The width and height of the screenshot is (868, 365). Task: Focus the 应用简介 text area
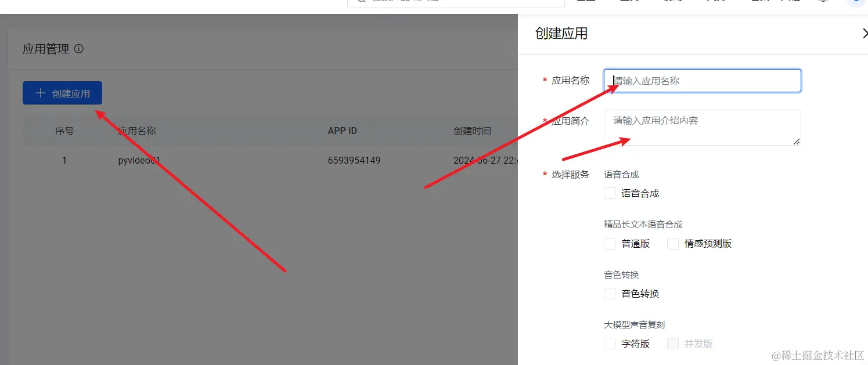tap(703, 128)
